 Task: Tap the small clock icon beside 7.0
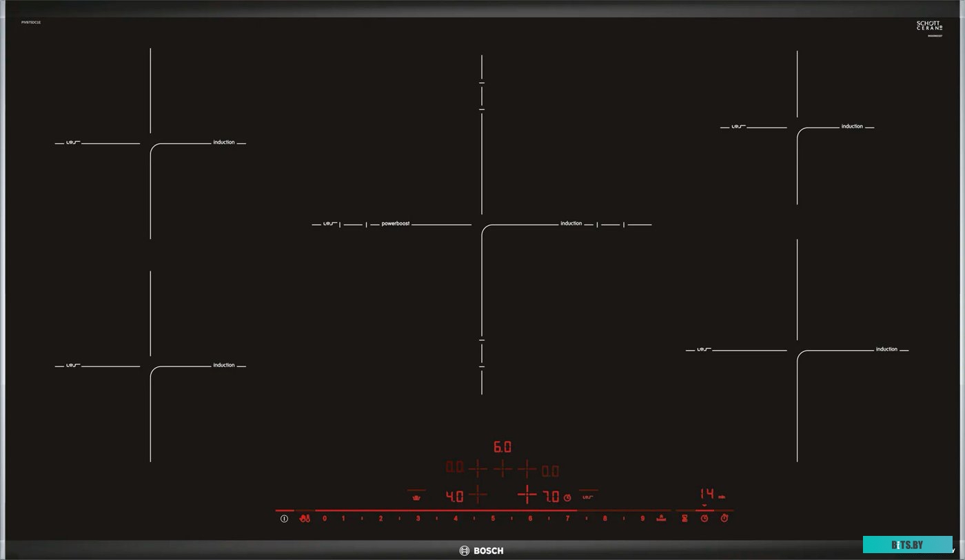coord(567,497)
